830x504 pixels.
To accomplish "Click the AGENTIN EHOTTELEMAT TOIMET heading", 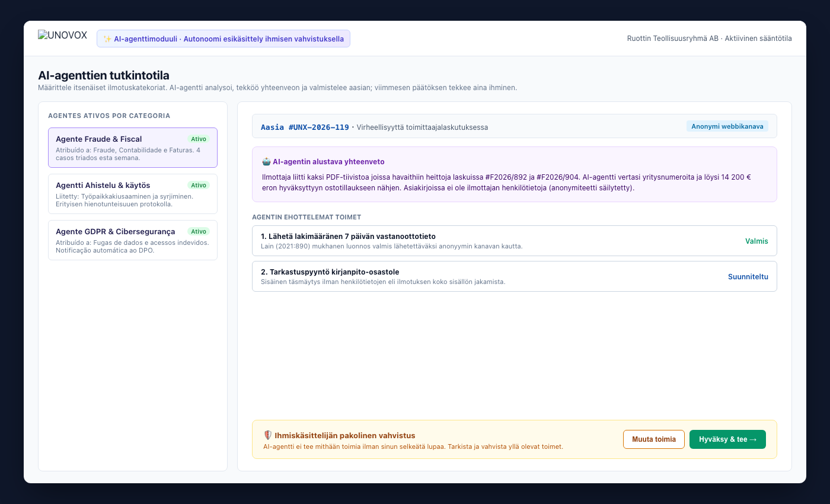I will tap(307, 217).
